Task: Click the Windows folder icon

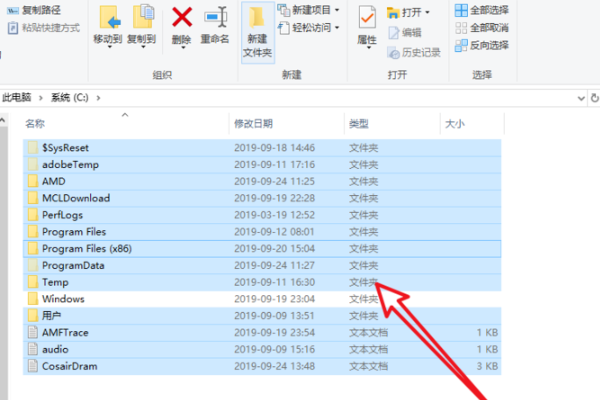Action: [x=33, y=299]
